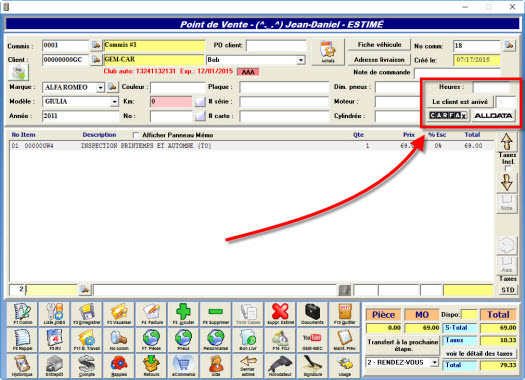Open the CARFAX button
Image resolution: width=525 pixels, height=380 pixels.
coord(448,116)
